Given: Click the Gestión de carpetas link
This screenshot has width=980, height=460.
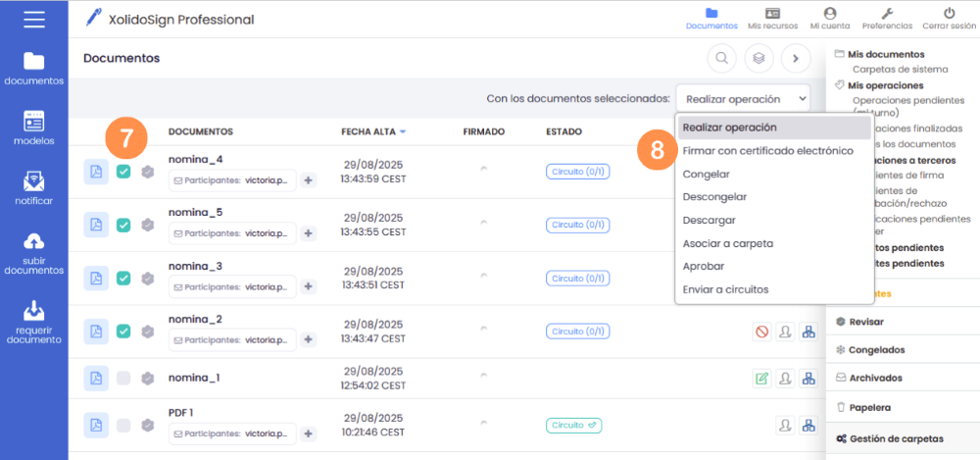Looking at the screenshot, I should [x=891, y=438].
